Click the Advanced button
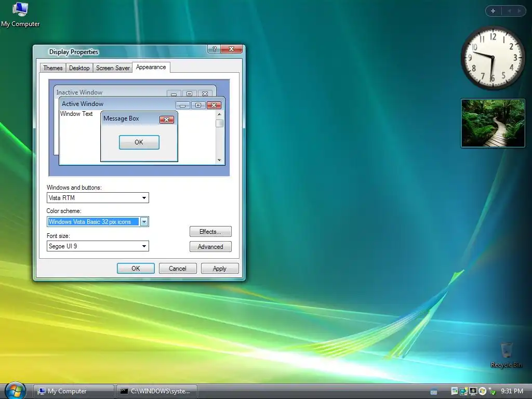 tap(210, 247)
